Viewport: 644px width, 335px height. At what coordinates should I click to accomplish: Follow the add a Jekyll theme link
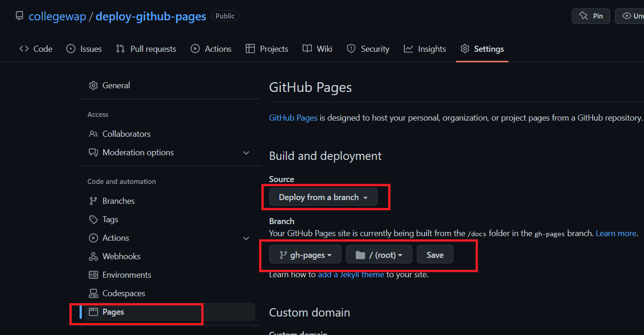point(351,274)
